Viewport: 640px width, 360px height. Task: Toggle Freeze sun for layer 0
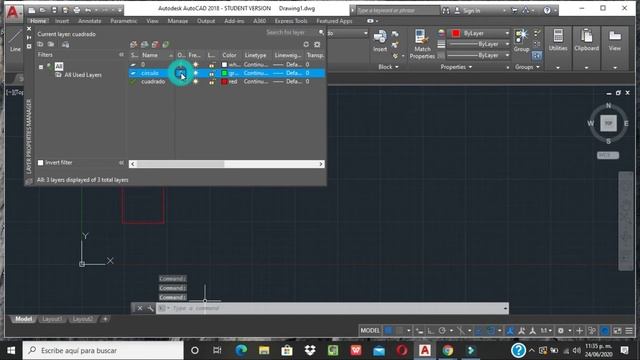pos(196,64)
